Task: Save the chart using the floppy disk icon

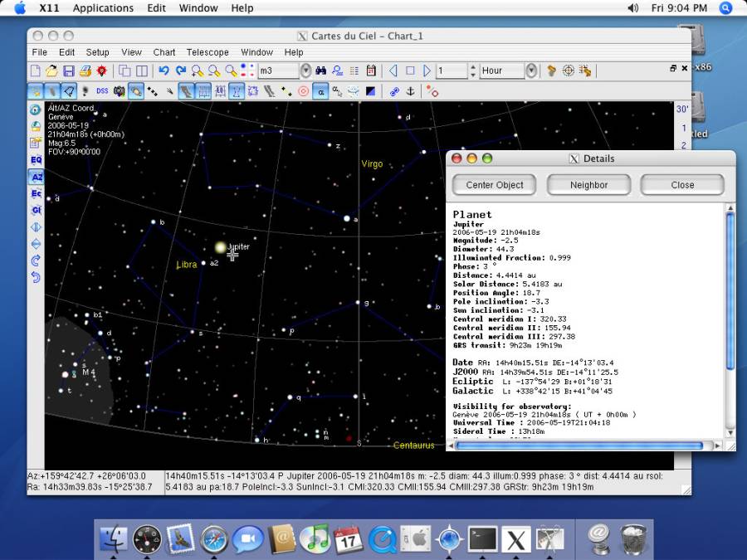Action: 69,71
